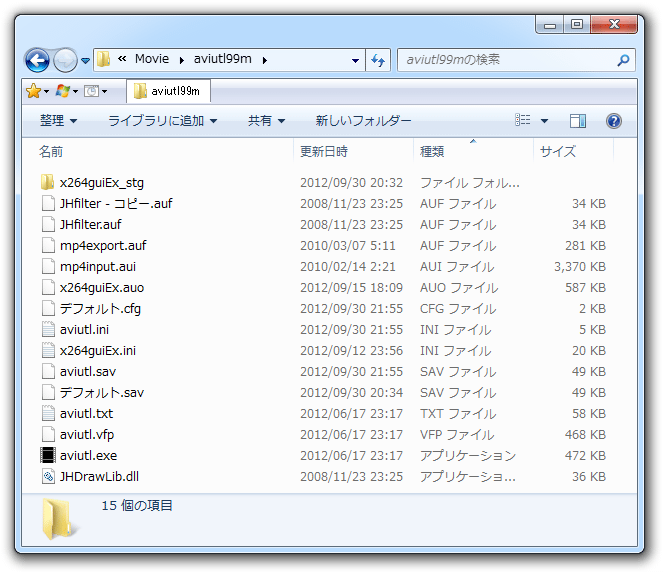Click the large folder icon in details pane
Screen dimensions: 663x572
[x=60, y=518]
